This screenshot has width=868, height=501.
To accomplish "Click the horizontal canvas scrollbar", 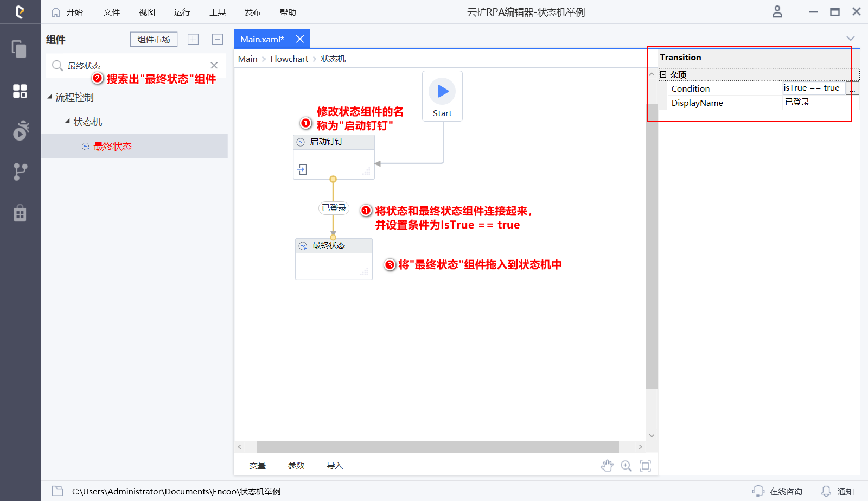I will click(437, 447).
